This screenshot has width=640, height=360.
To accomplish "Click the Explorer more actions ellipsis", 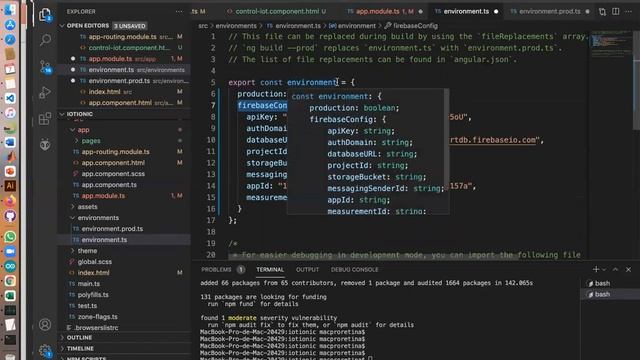I will tap(179, 12).
